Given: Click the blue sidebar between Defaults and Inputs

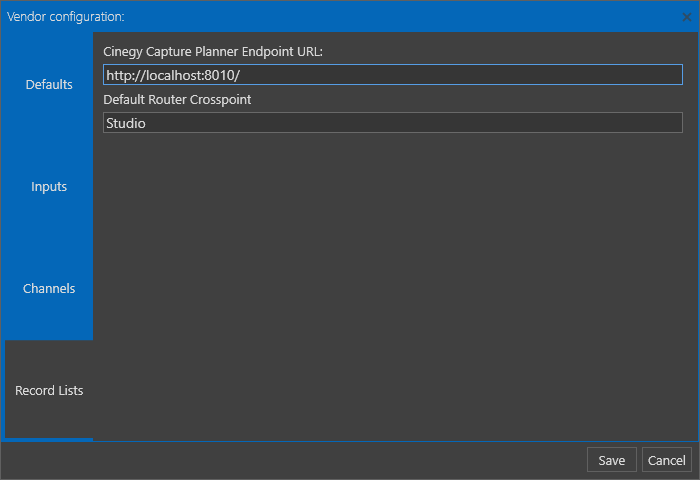Looking at the screenshot, I should coord(49,135).
